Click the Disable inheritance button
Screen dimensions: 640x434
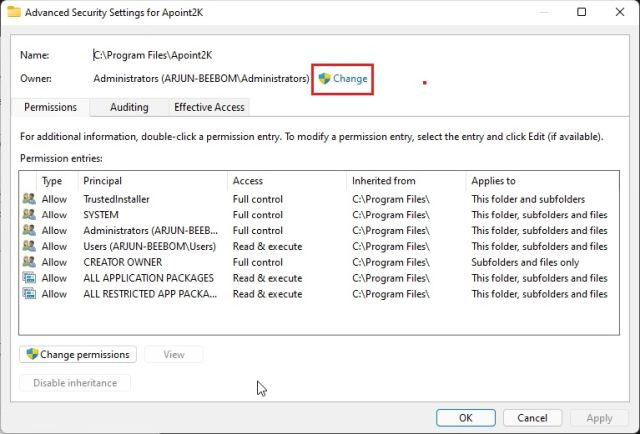point(75,383)
